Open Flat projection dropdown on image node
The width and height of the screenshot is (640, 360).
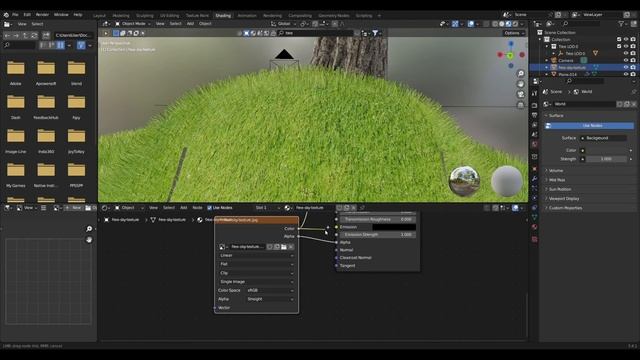click(x=256, y=264)
